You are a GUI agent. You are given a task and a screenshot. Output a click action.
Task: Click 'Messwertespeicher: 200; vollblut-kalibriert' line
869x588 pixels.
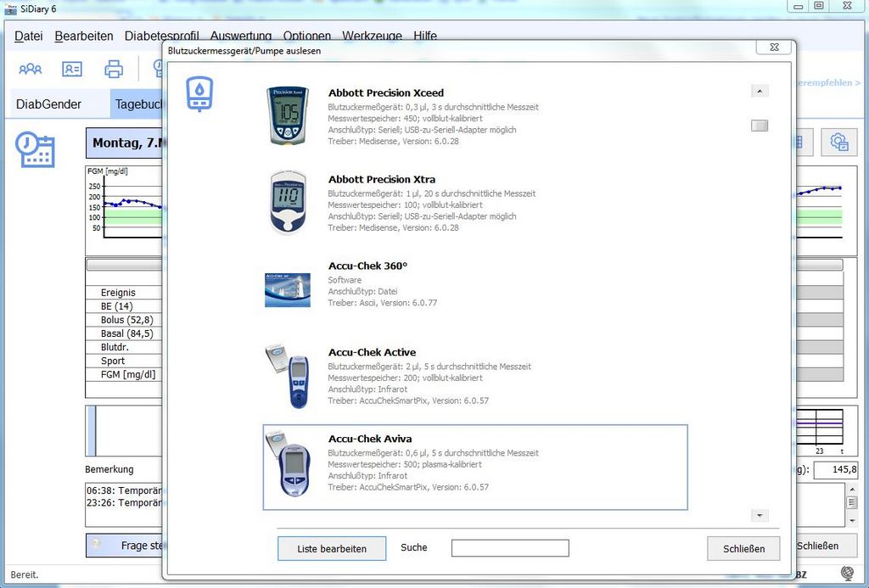(x=405, y=378)
